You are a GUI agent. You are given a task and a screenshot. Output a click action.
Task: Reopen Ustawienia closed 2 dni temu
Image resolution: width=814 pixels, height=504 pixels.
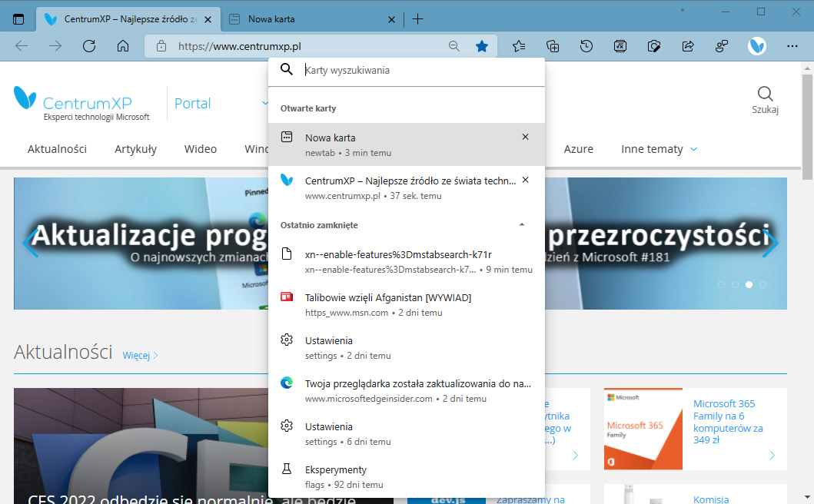point(407,347)
